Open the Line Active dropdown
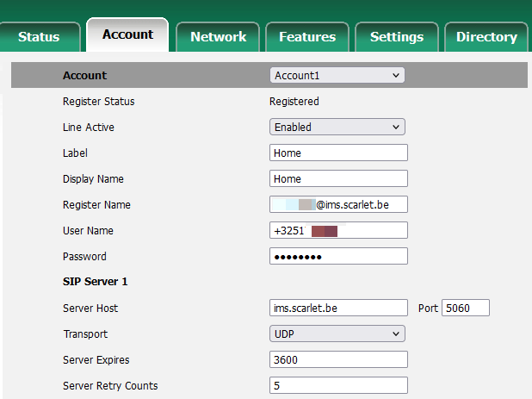Screen dimensions: 532x399 click(337, 128)
